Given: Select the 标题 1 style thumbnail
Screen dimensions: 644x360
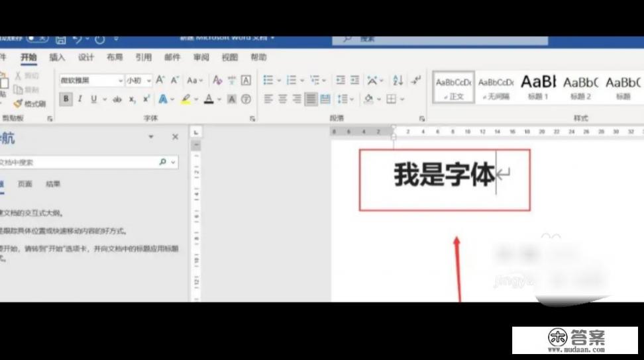Looking at the screenshot, I should 538,87.
